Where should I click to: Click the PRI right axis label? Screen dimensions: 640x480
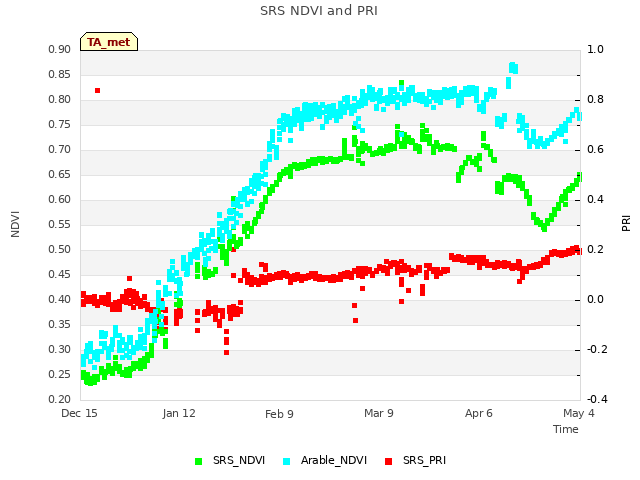626,224
